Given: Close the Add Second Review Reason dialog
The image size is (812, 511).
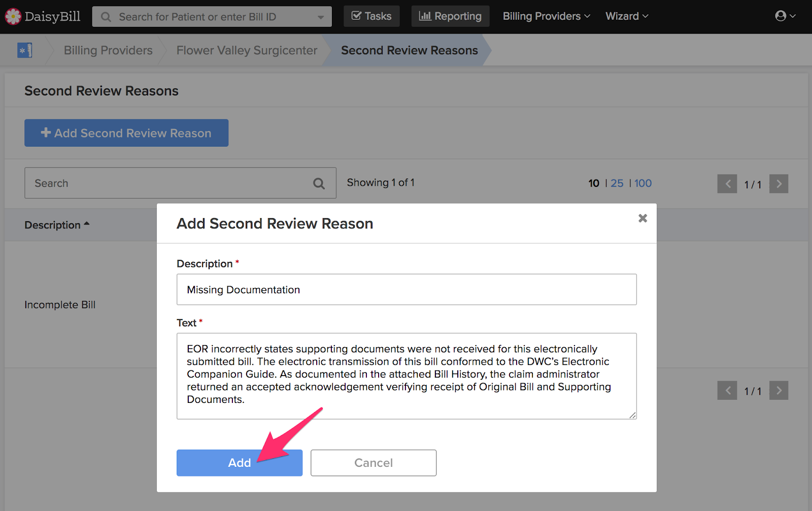Looking at the screenshot, I should (x=642, y=218).
